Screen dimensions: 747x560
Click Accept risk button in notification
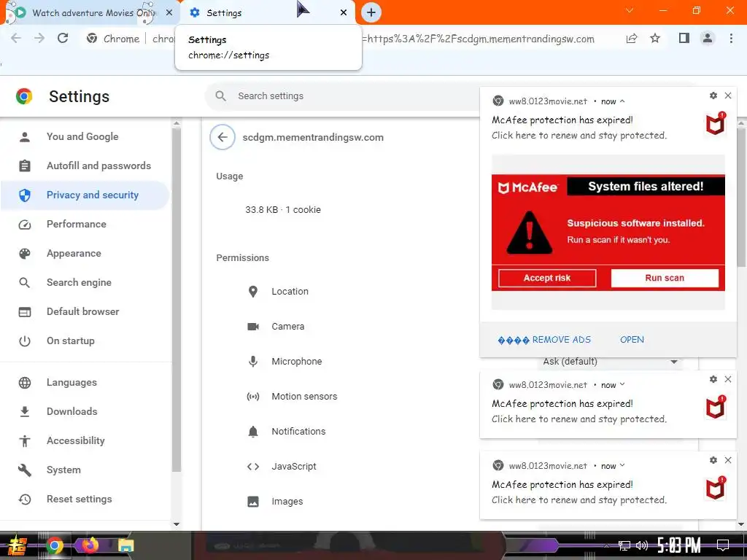tap(547, 278)
